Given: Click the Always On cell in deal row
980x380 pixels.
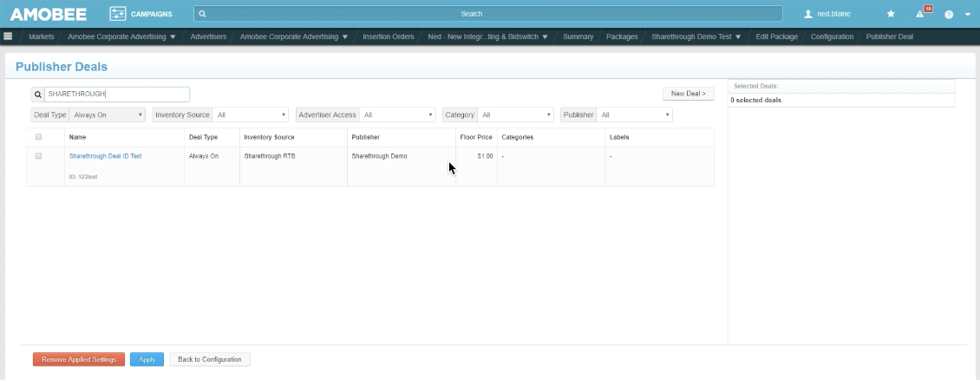Looking at the screenshot, I should pos(204,156).
